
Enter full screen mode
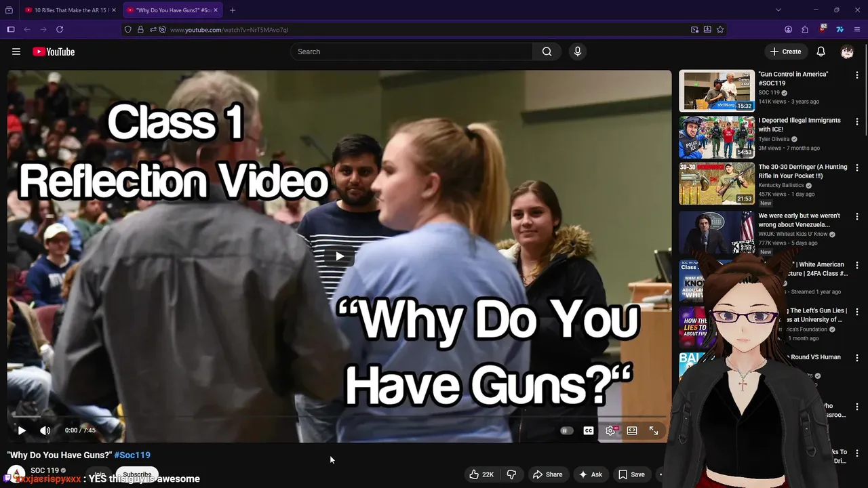654,430
